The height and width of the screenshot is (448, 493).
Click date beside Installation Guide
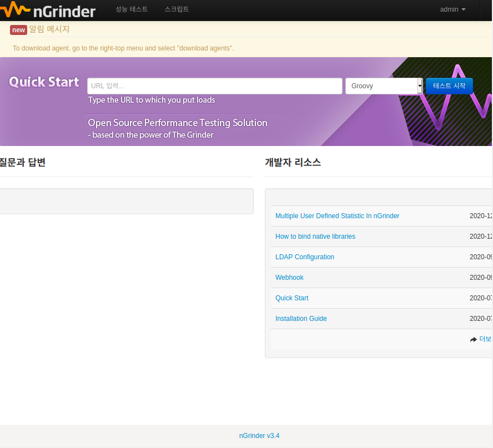tap(481, 319)
